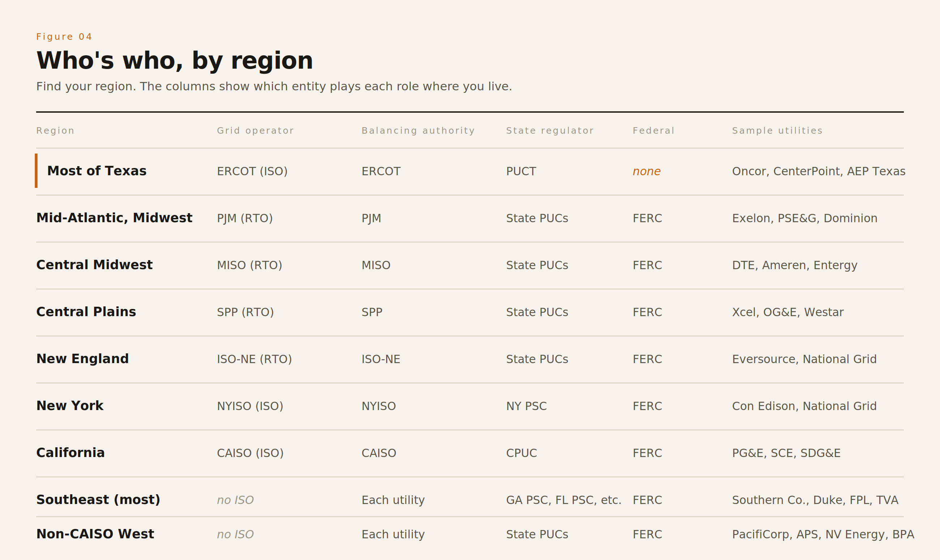The width and height of the screenshot is (940, 560).
Task: Select the "ERCOT (ISO)" grid operator cell
Action: 252,171
